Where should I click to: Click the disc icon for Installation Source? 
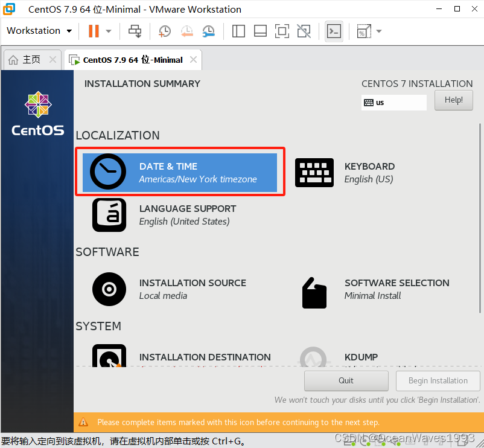[x=109, y=289]
